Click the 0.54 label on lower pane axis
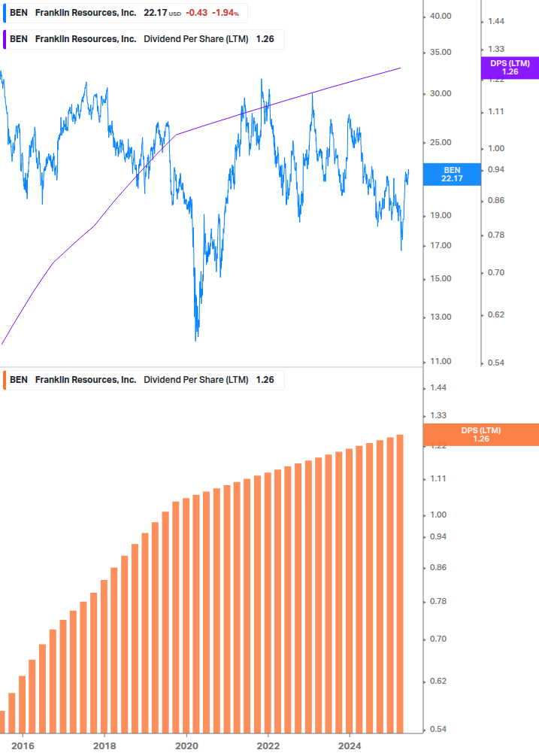Image resolution: width=539 pixels, height=756 pixels. (438, 729)
